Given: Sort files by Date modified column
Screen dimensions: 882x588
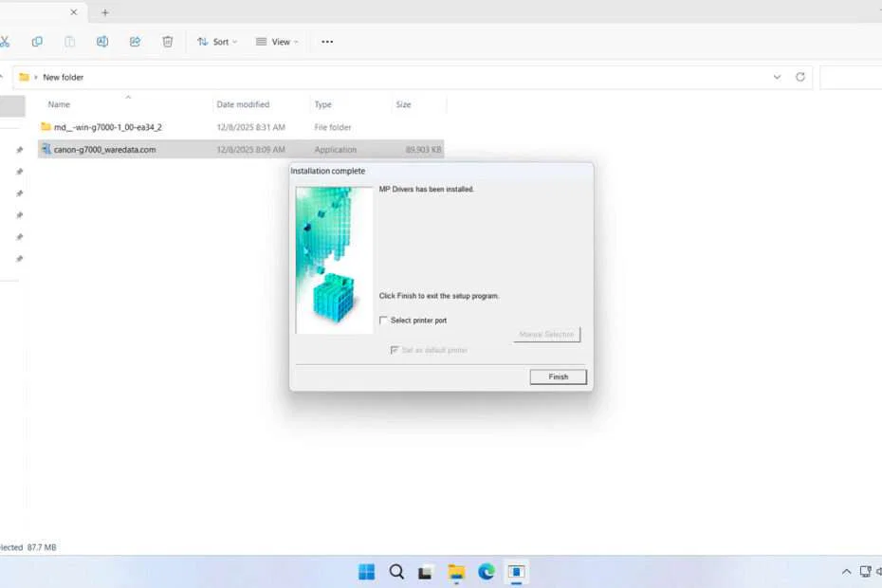Looking at the screenshot, I should 243,104.
